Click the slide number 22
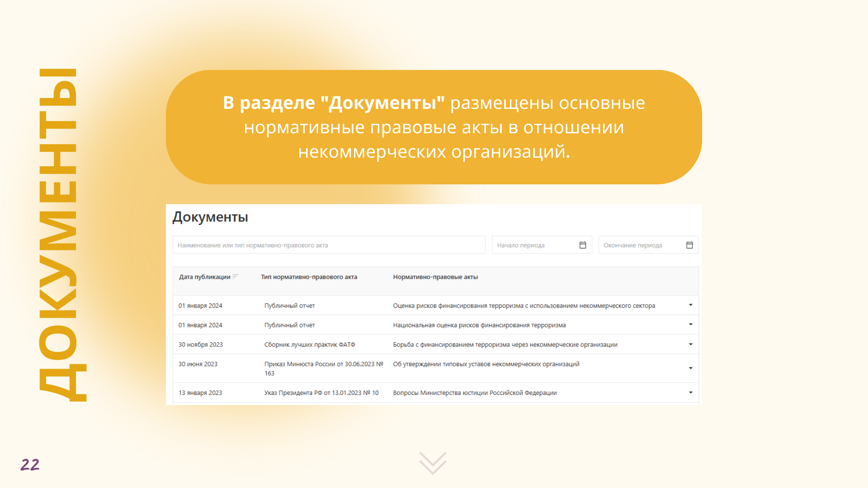The width and height of the screenshot is (868, 488). point(30,465)
